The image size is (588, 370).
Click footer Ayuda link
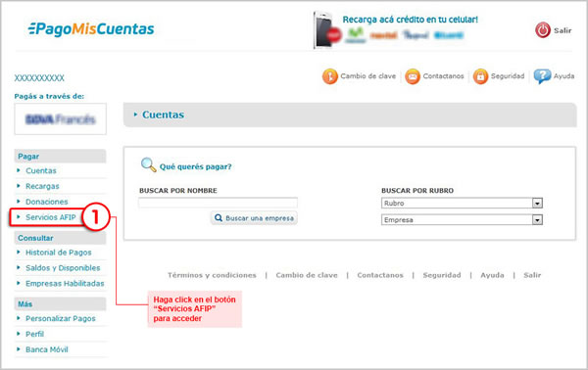[x=492, y=275]
